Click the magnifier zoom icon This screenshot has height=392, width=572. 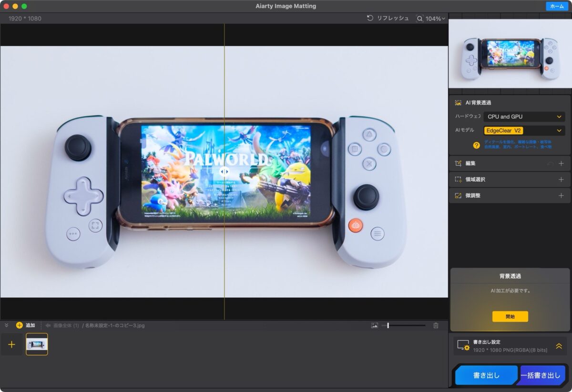[419, 19]
